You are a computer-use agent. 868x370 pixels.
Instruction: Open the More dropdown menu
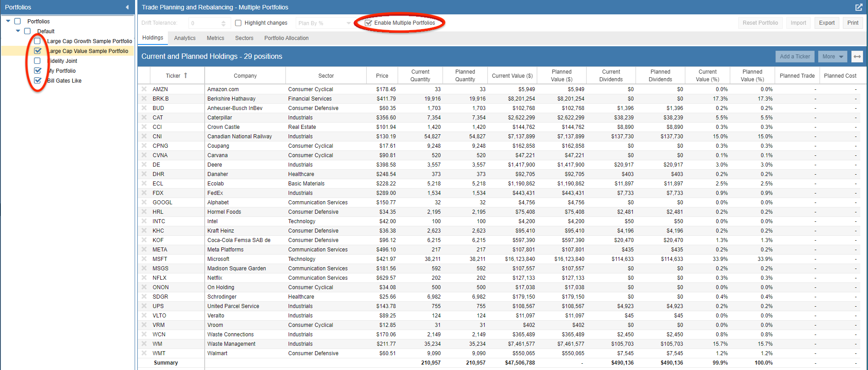coord(833,57)
